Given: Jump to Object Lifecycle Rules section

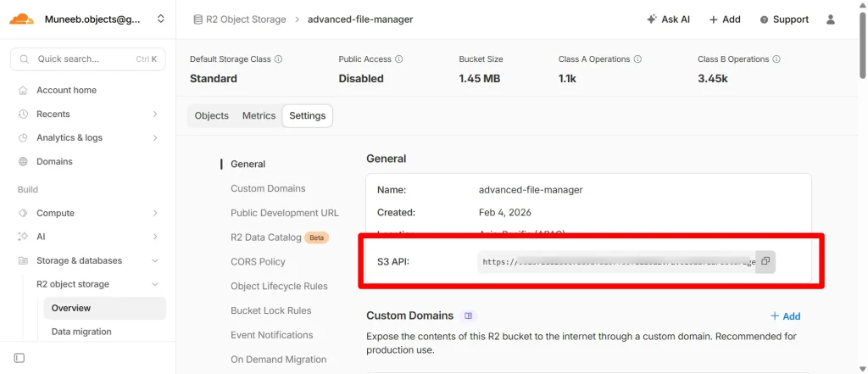Looking at the screenshot, I should coord(279,286).
